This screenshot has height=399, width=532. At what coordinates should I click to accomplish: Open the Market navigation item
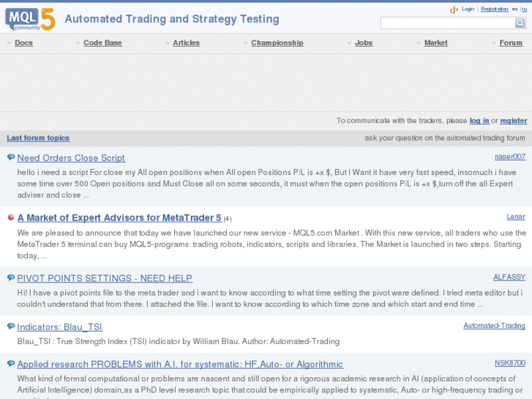(x=435, y=43)
